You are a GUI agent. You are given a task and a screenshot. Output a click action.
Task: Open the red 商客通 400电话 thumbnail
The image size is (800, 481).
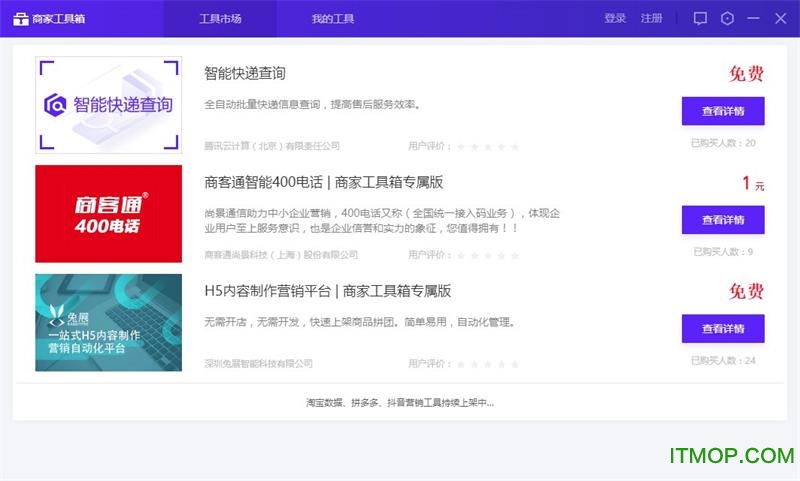coord(108,214)
